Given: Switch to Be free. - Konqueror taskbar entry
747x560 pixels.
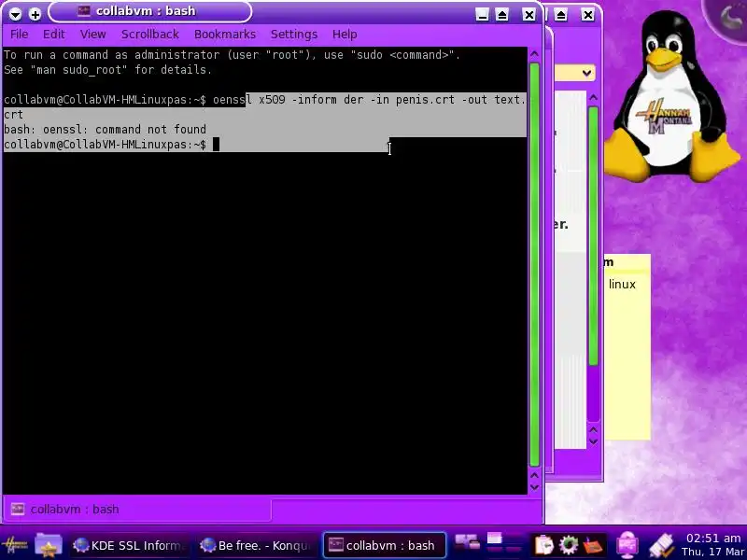Looking at the screenshot, I should click(x=256, y=545).
